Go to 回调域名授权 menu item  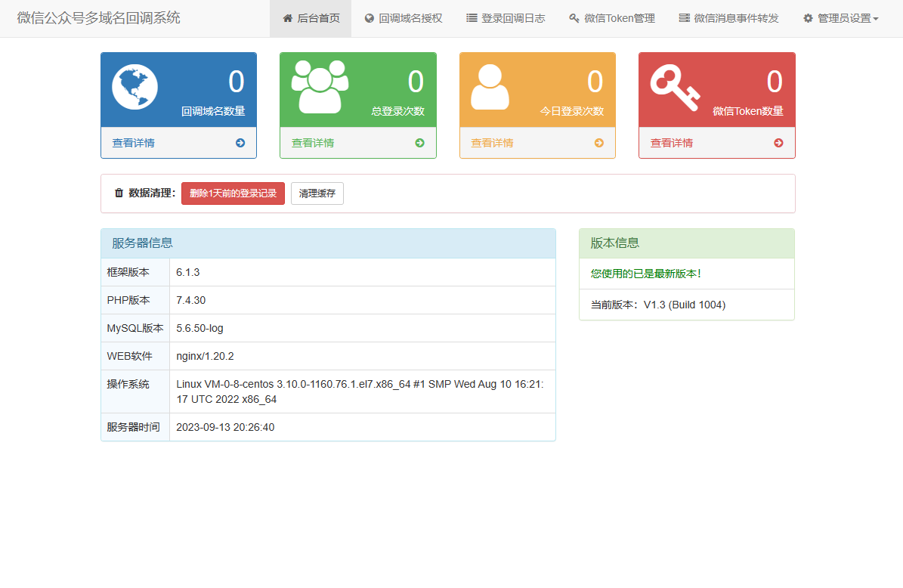click(x=403, y=18)
